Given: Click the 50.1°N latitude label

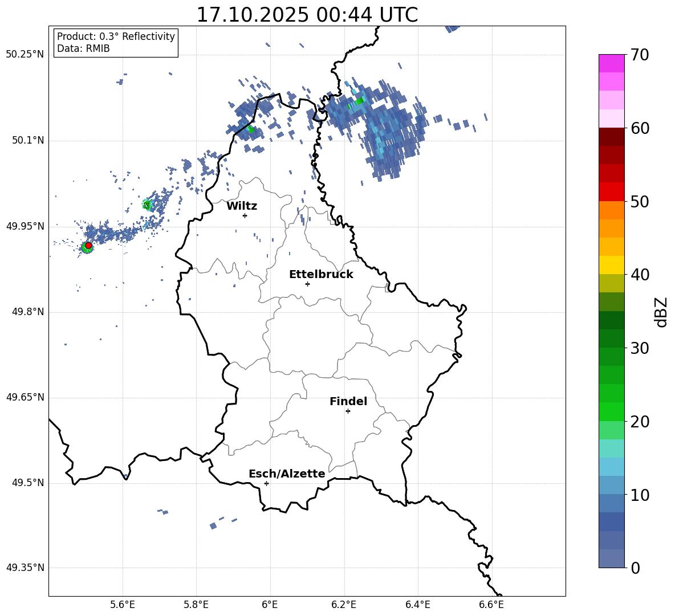Looking at the screenshot, I should (x=28, y=141).
